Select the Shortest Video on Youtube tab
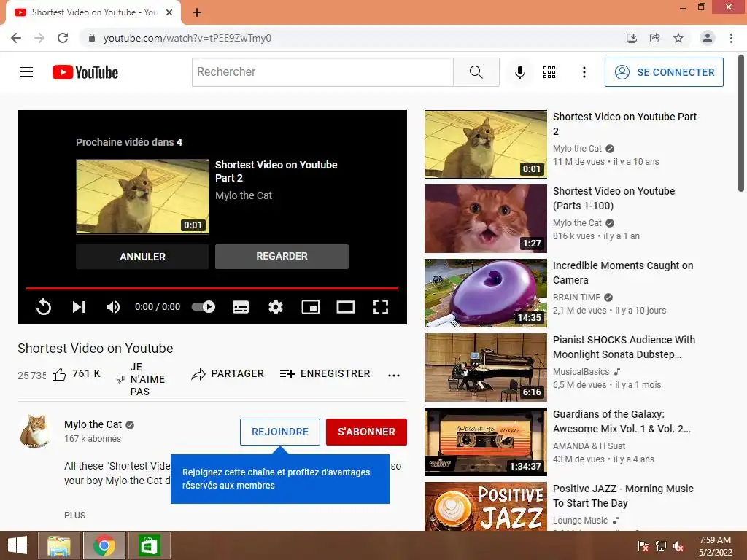Screen dimensions: 747x560 pos(93,12)
